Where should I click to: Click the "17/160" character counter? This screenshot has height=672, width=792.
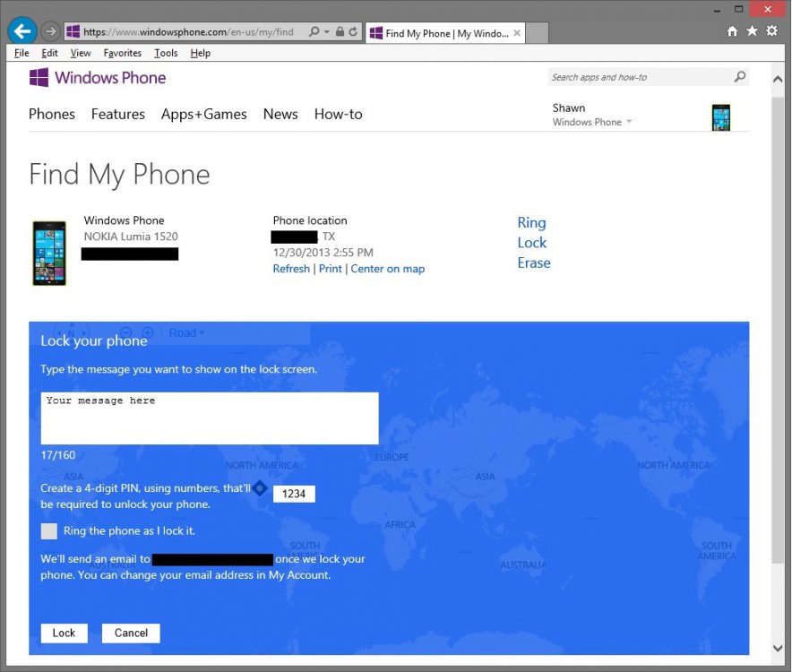coord(58,455)
